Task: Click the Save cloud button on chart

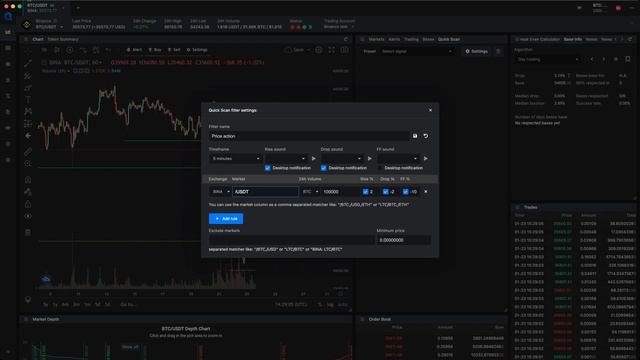Action: click(x=295, y=50)
